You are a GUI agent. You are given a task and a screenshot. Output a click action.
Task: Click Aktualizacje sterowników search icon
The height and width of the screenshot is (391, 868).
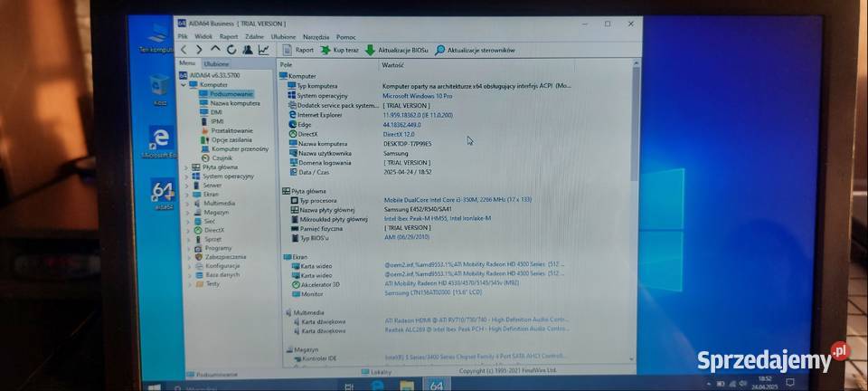pyautogui.click(x=440, y=50)
